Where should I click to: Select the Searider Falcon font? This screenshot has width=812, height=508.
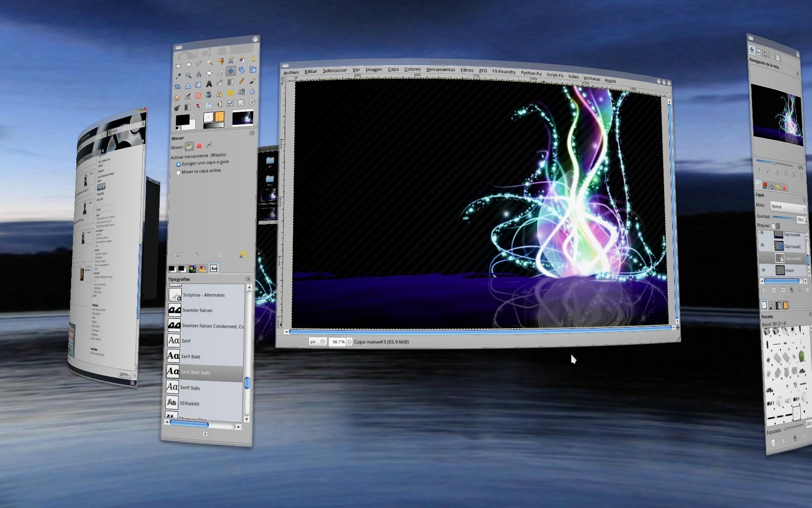coord(205,310)
